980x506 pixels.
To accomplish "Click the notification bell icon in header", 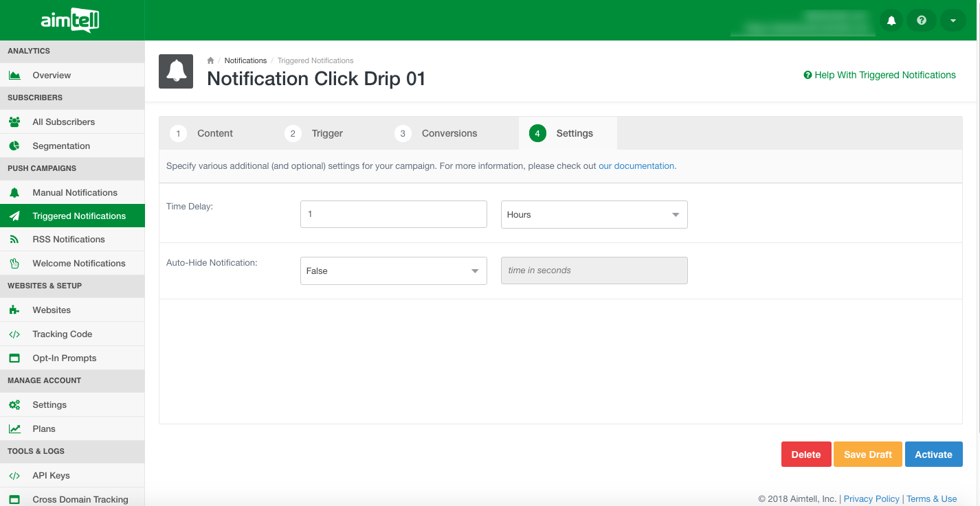I will tap(891, 21).
